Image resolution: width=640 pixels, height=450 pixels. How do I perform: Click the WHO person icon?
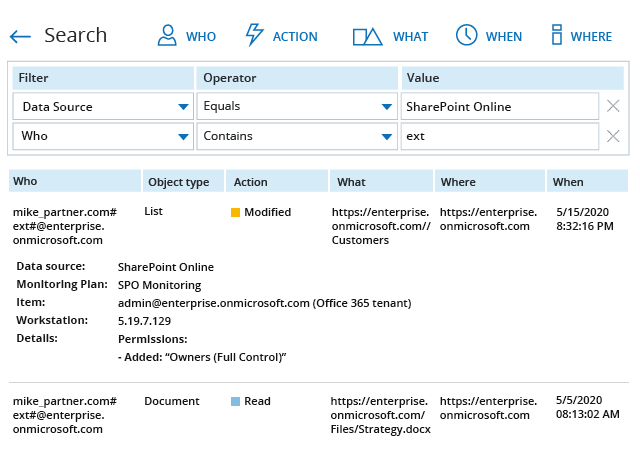point(167,35)
